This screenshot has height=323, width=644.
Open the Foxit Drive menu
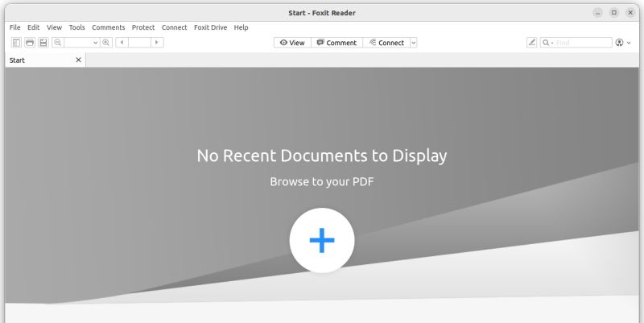[210, 27]
